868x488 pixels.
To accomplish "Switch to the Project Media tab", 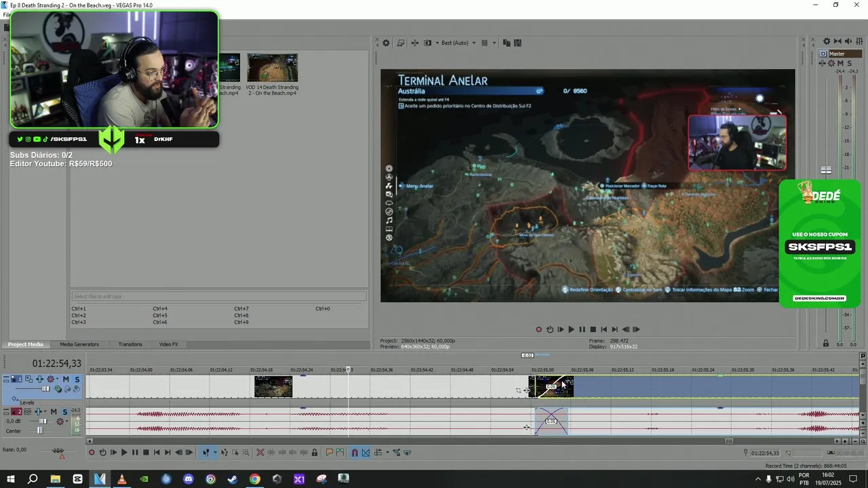I will click(x=26, y=344).
